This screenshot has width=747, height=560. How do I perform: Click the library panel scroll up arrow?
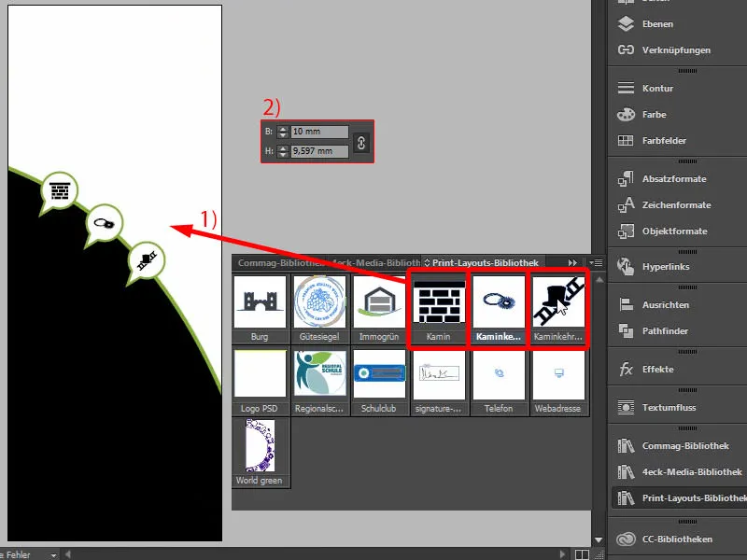599,280
